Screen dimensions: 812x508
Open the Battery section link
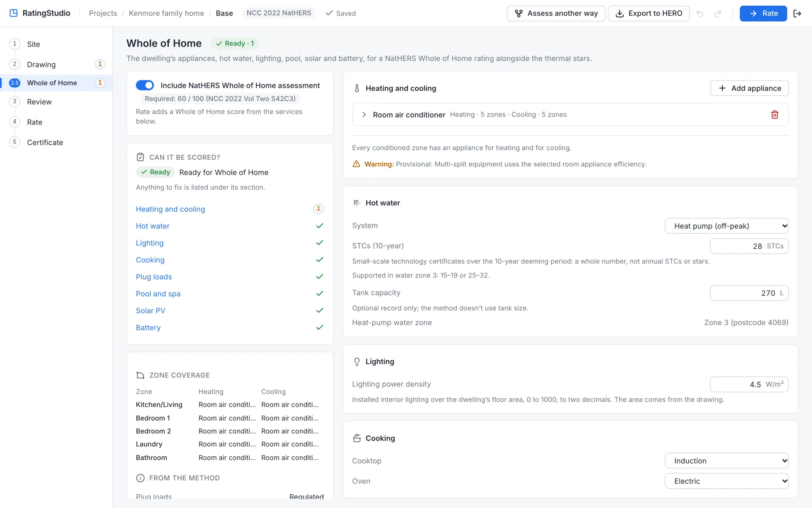click(x=148, y=328)
